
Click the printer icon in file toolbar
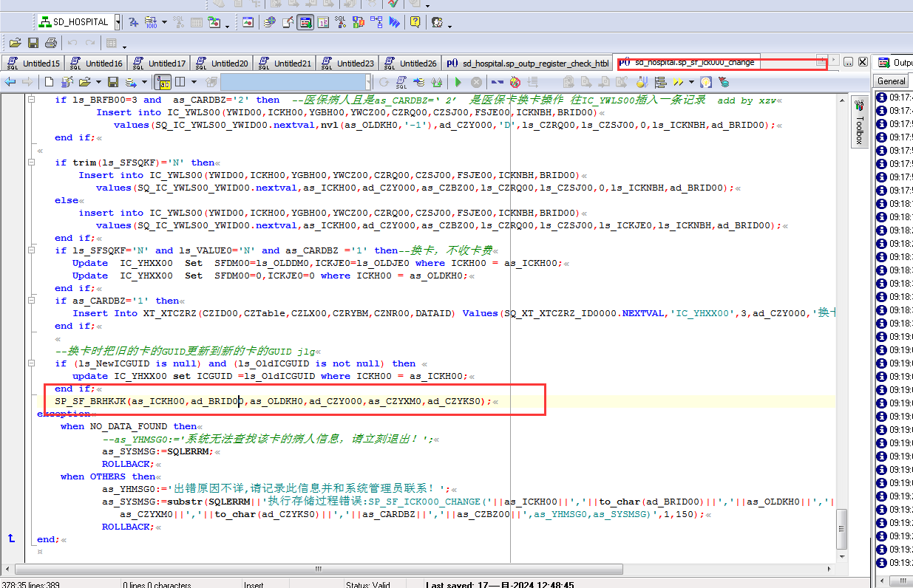click(x=51, y=43)
